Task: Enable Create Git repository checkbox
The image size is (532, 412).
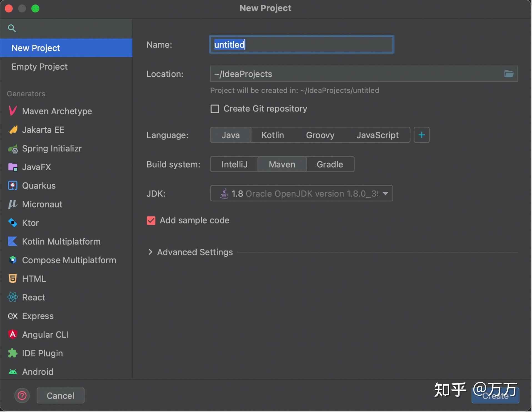Action: click(x=215, y=109)
